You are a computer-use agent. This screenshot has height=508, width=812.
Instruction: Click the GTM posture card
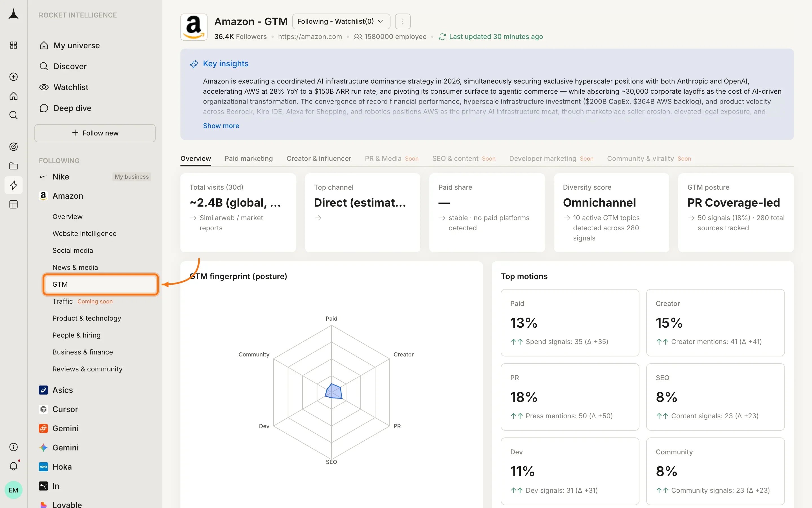click(736, 213)
